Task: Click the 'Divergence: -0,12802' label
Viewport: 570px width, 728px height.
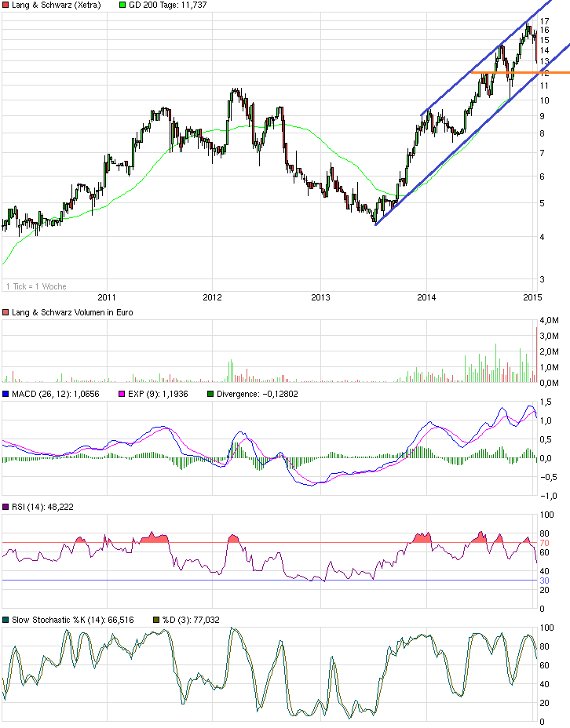Action: click(258, 394)
